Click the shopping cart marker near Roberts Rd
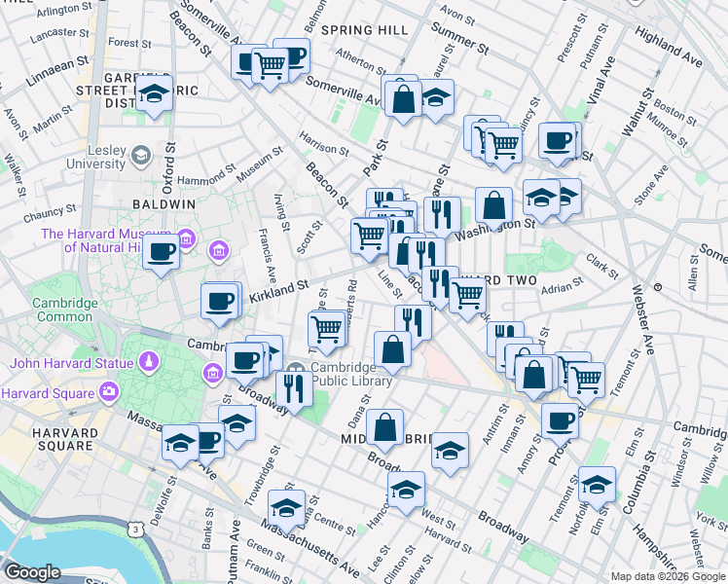The height and width of the screenshot is (584, 728). point(326,333)
